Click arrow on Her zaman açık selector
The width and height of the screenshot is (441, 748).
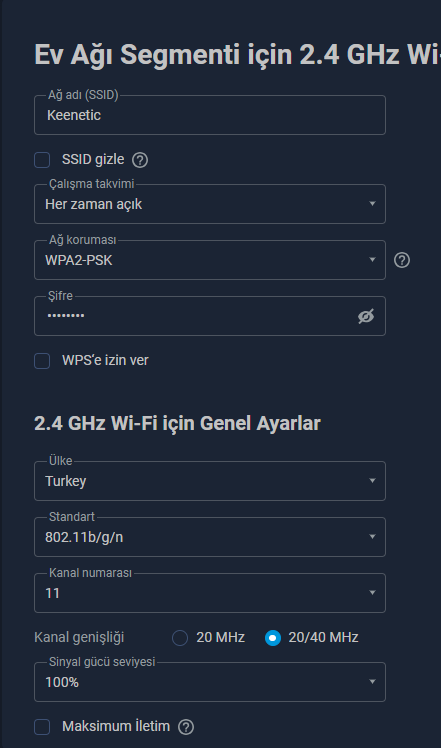tap(372, 204)
